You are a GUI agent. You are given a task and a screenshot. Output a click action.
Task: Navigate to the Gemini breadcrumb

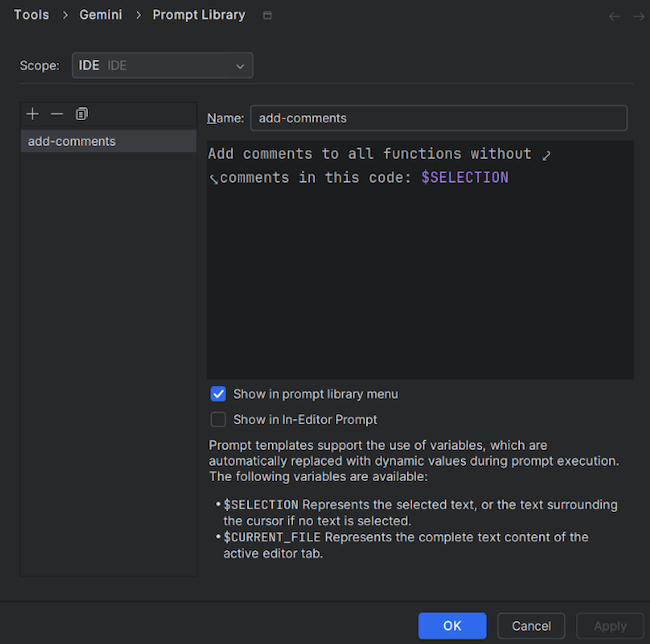click(101, 15)
